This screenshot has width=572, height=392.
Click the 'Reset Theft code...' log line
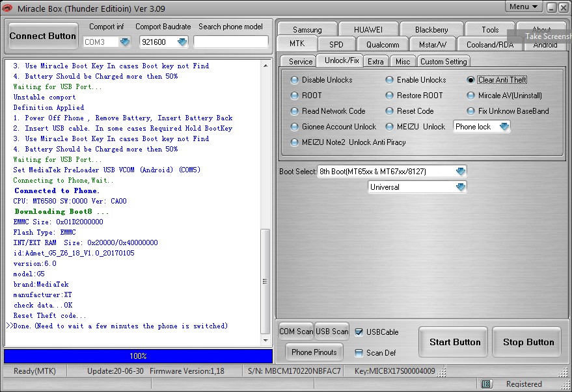pyautogui.click(x=49, y=315)
